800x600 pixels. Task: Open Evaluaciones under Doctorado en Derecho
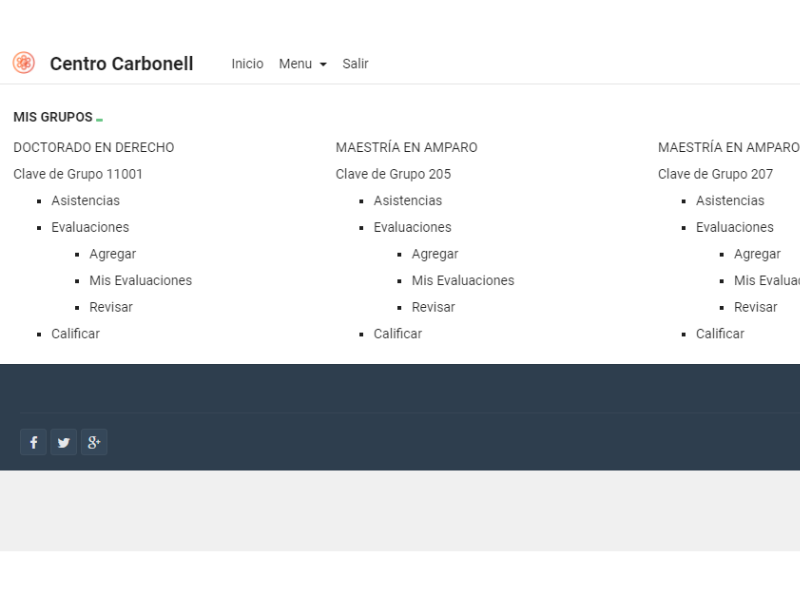pos(90,227)
